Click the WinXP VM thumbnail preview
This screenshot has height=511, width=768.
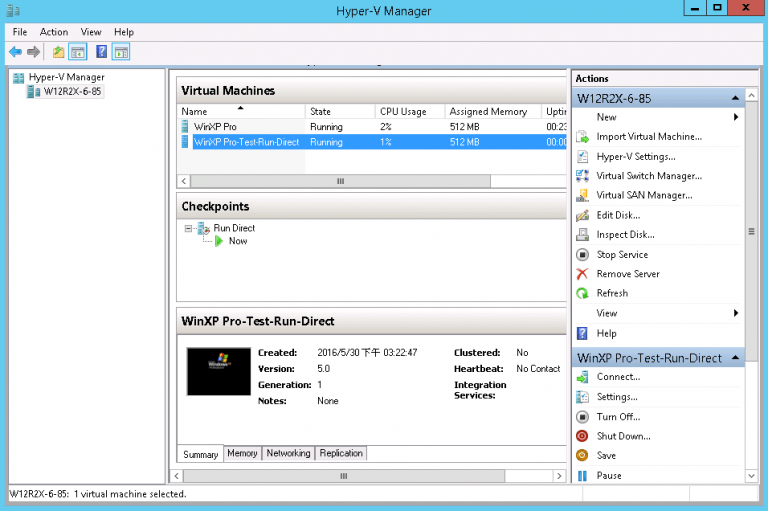[x=218, y=371]
